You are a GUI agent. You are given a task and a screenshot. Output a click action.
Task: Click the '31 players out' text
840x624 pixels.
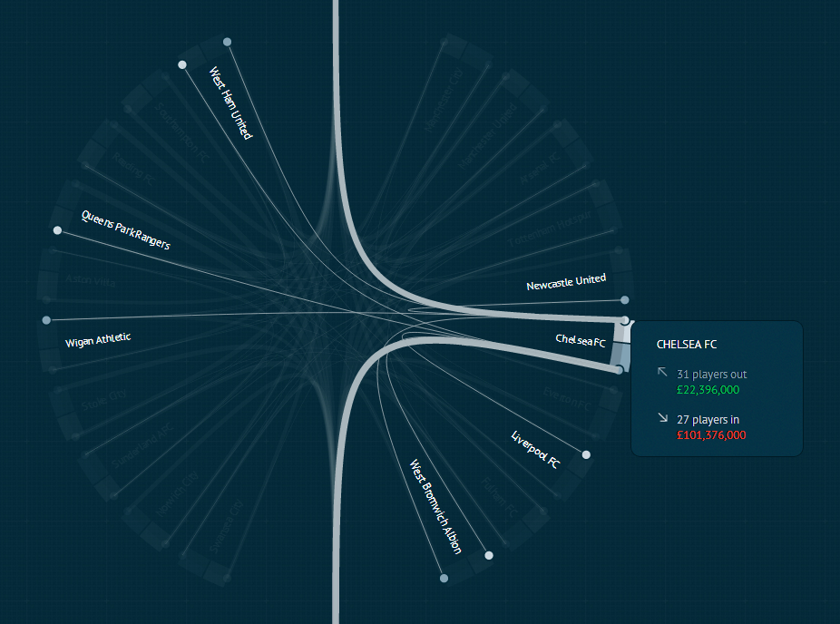click(x=711, y=375)
